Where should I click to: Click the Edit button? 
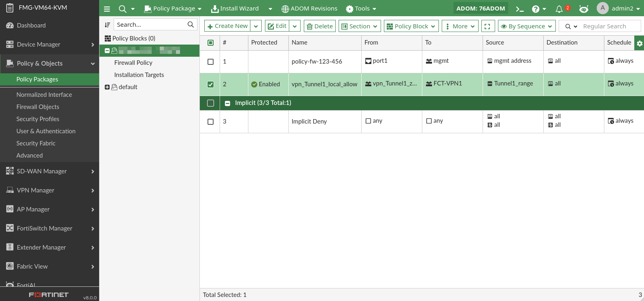277,26
